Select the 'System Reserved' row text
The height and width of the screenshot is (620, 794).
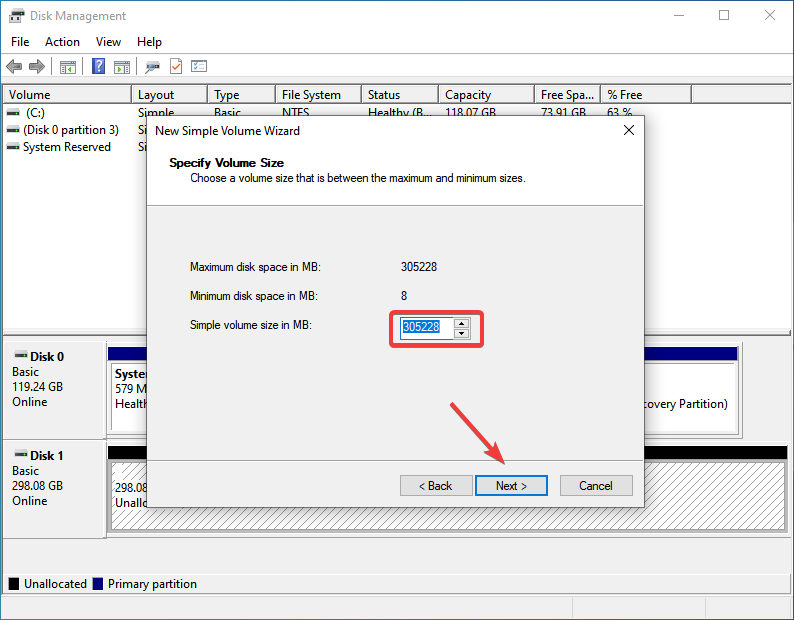(67, 147)
